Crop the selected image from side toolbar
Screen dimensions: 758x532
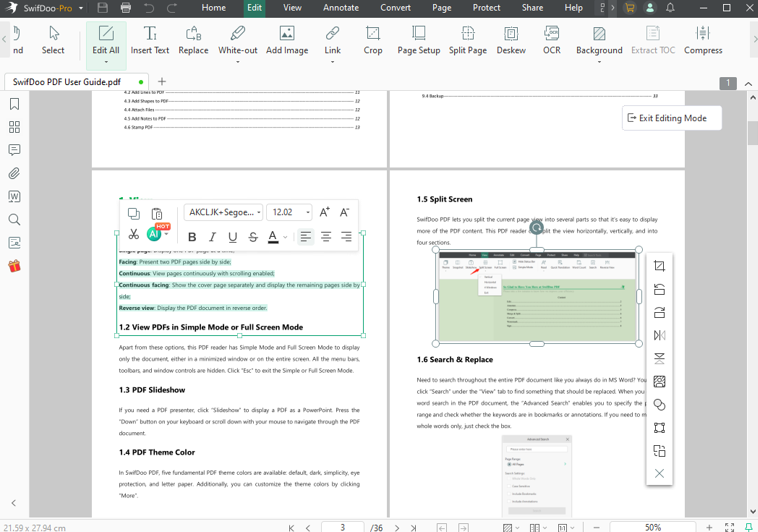coord(659,266)
